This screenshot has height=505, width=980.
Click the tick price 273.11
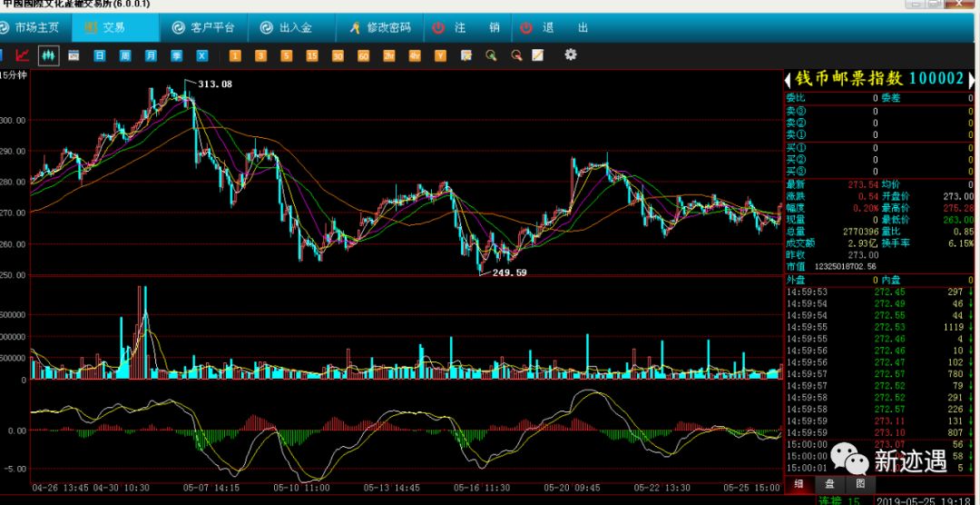[889, 421]
